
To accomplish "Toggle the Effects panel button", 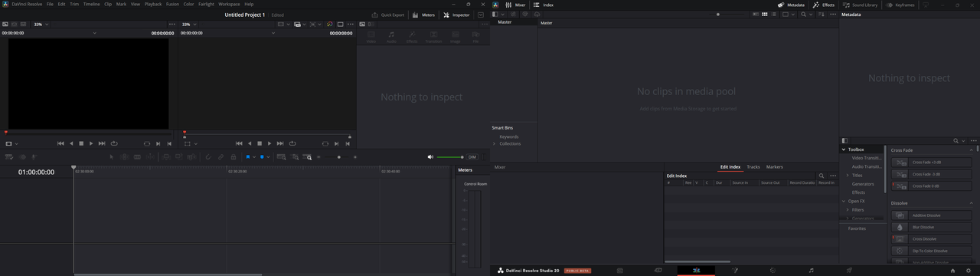I will click(x=824, y=5).
